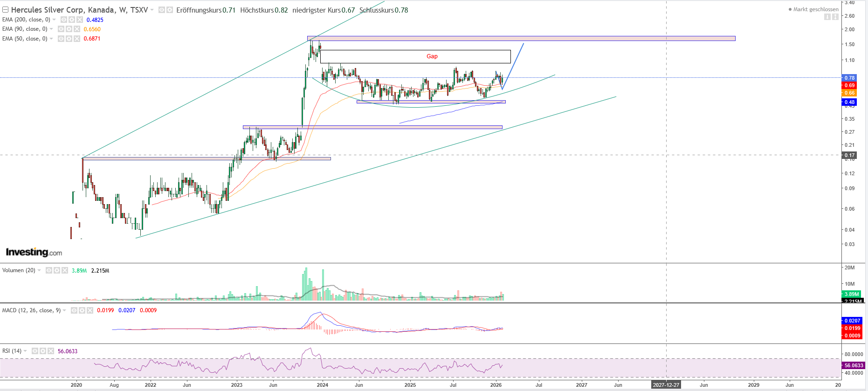
Task: Toggle visibility of the MACD indicator
Action: tap(74, 310)
